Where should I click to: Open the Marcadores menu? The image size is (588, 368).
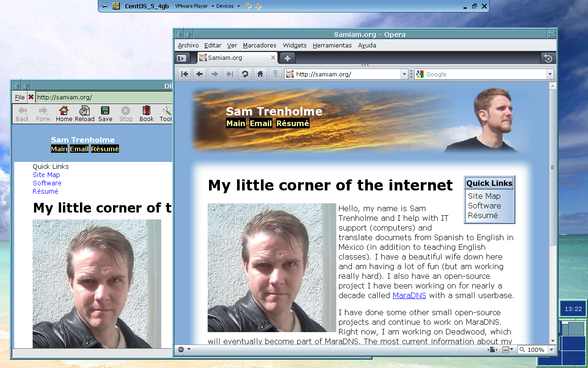[260, 45]
